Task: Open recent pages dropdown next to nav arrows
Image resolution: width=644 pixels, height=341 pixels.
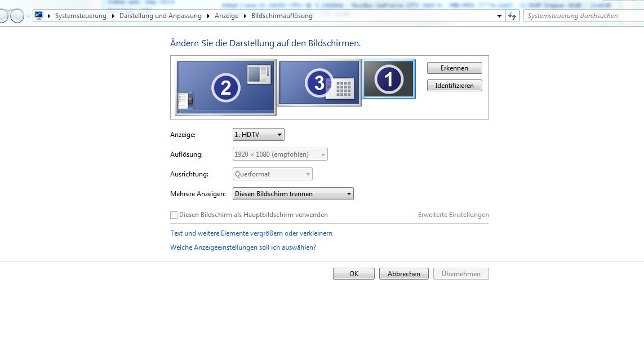Action: click(x=28, y=16)
